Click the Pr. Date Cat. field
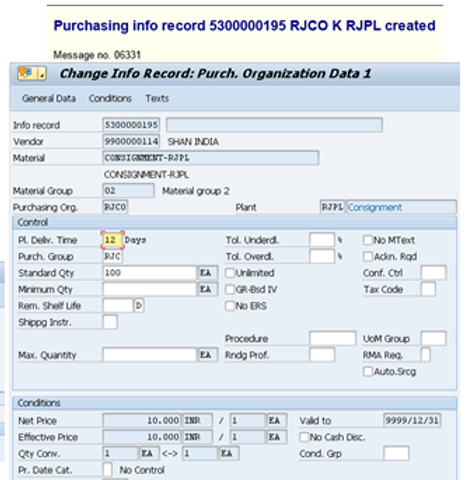 [107, 470]
